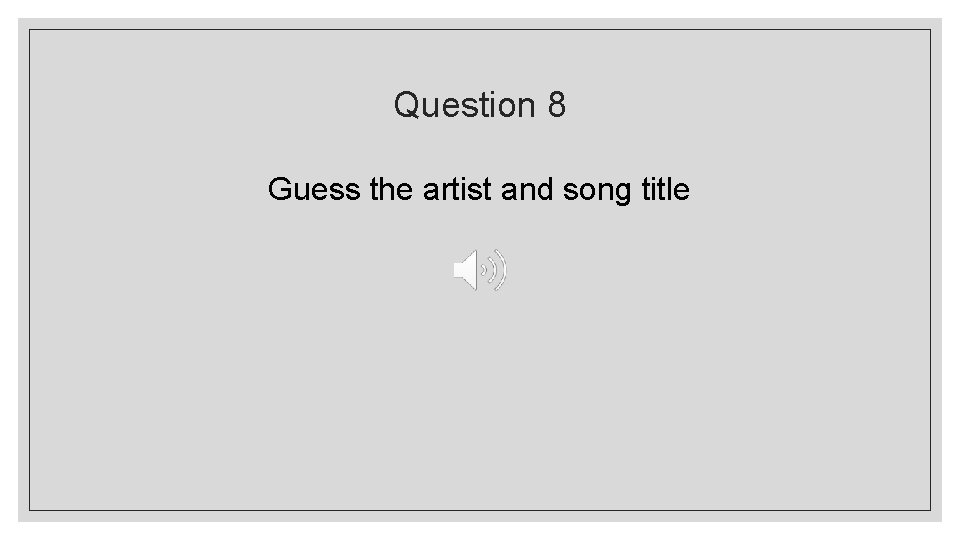Image resolution: width=960 pixels, height=540 pixels.
Task: Play the audio clip speaker icon
Action: pos(480,271)
